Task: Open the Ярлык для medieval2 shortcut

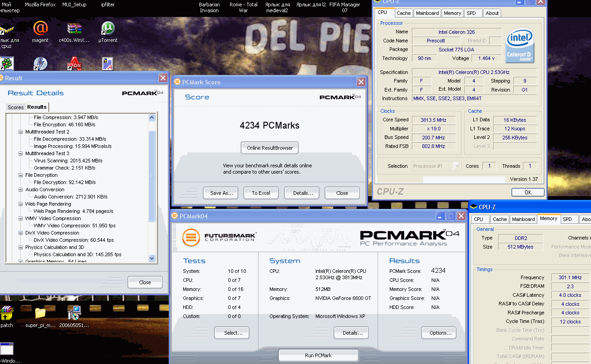Action: (277, 7)
